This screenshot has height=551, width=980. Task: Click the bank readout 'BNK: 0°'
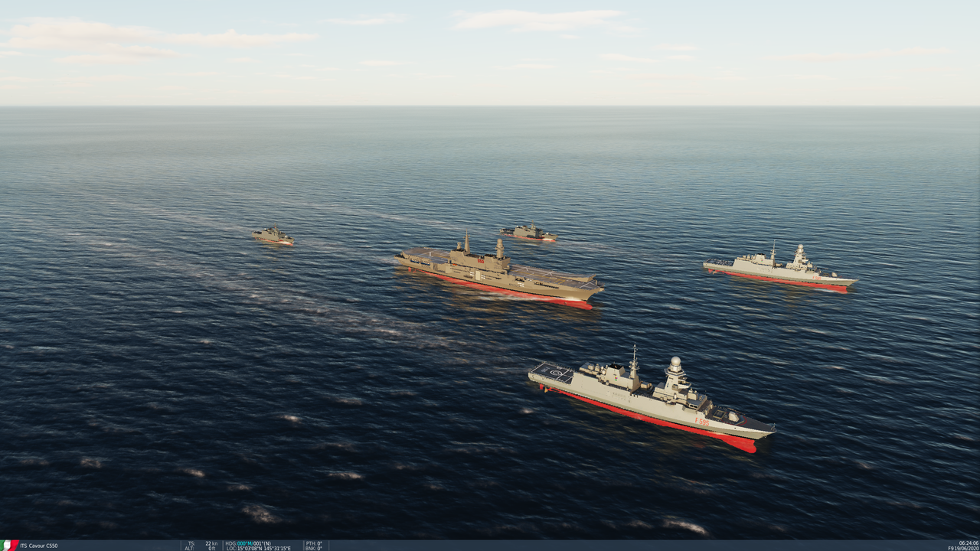coord(314,548)
